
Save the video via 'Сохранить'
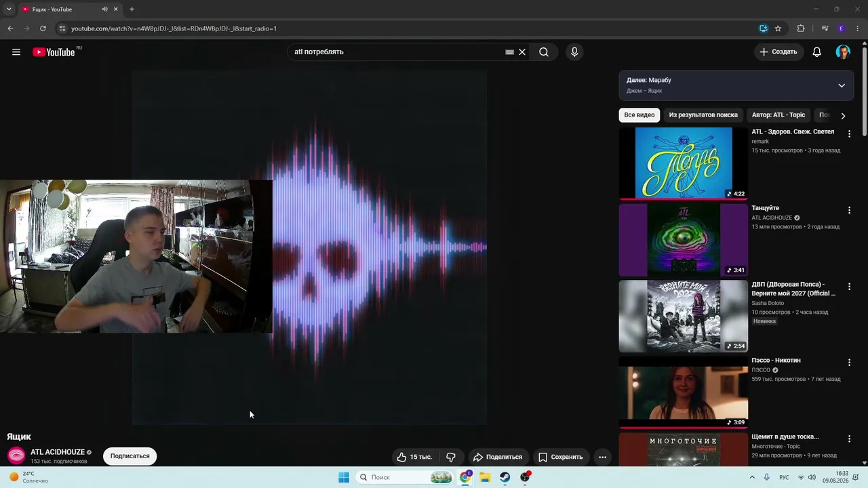[x=560, y=457]
